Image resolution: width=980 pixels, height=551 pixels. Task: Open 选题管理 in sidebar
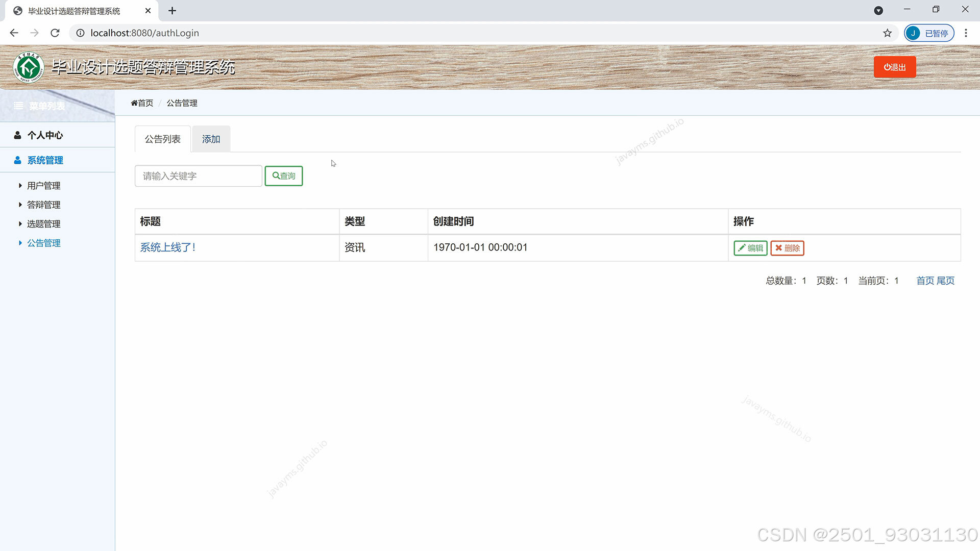coord(43,224)
